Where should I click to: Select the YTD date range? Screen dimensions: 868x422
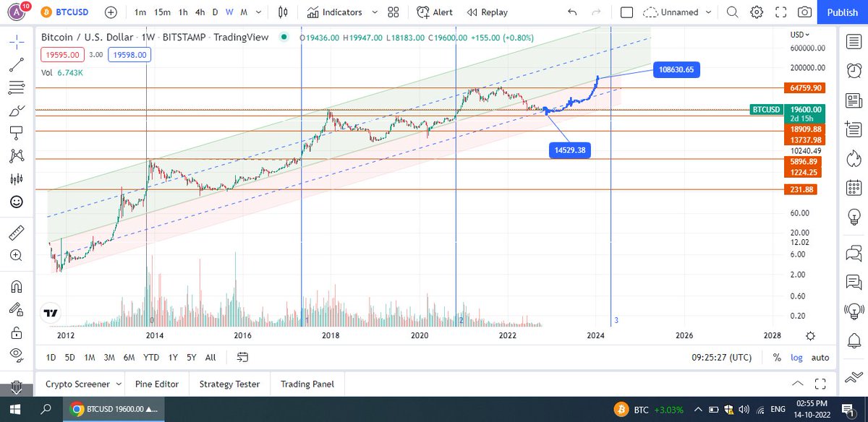151,357
